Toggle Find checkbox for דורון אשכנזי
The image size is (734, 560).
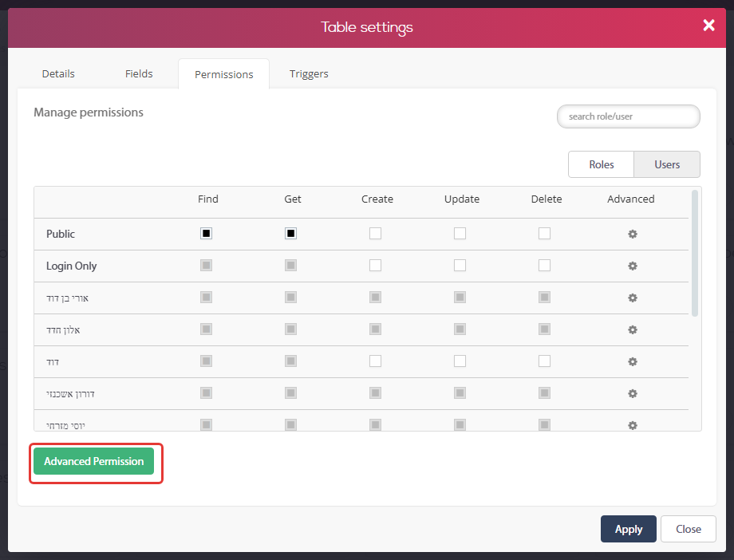click(206, 392)
